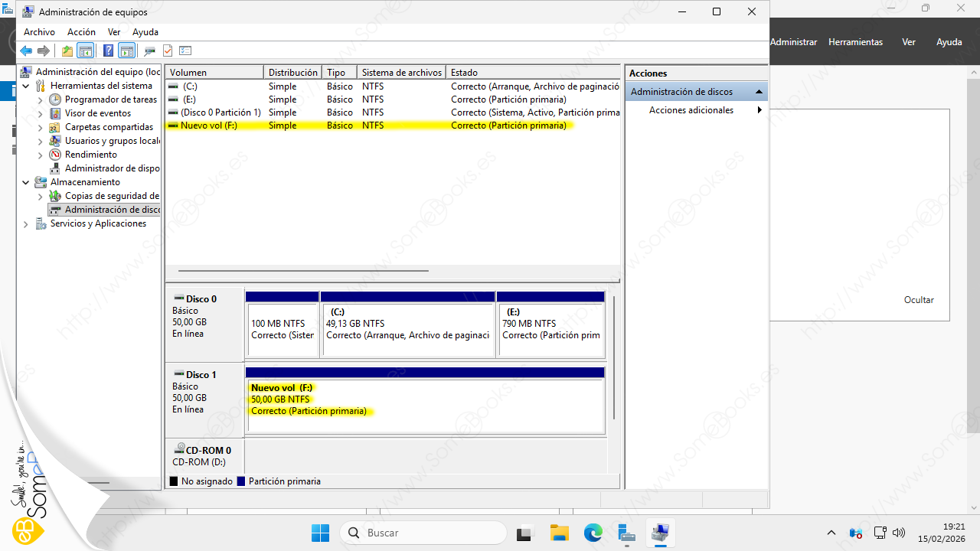The width and height of the screenshot is (980, 551).
Task: Toggle the show/hide action pane button
Action: click(x=126, y=51)
